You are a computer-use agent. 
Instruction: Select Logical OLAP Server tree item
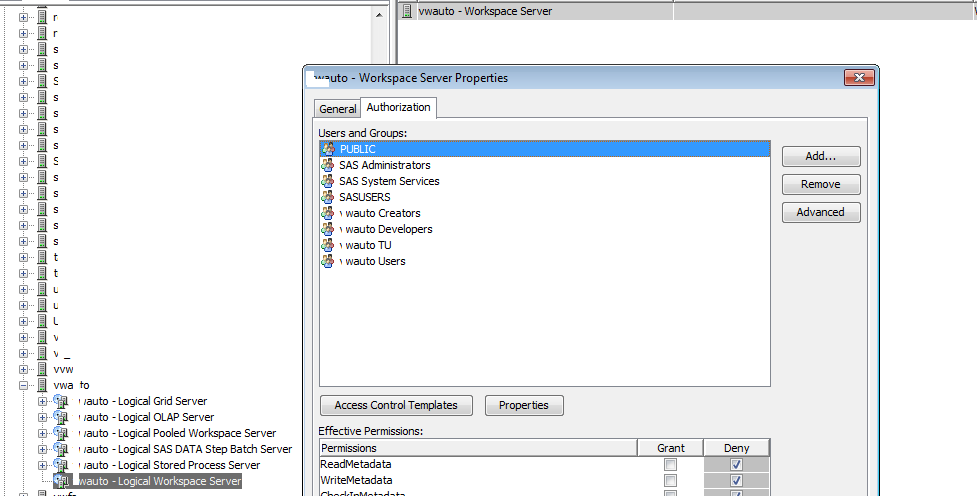click(146, 417)
